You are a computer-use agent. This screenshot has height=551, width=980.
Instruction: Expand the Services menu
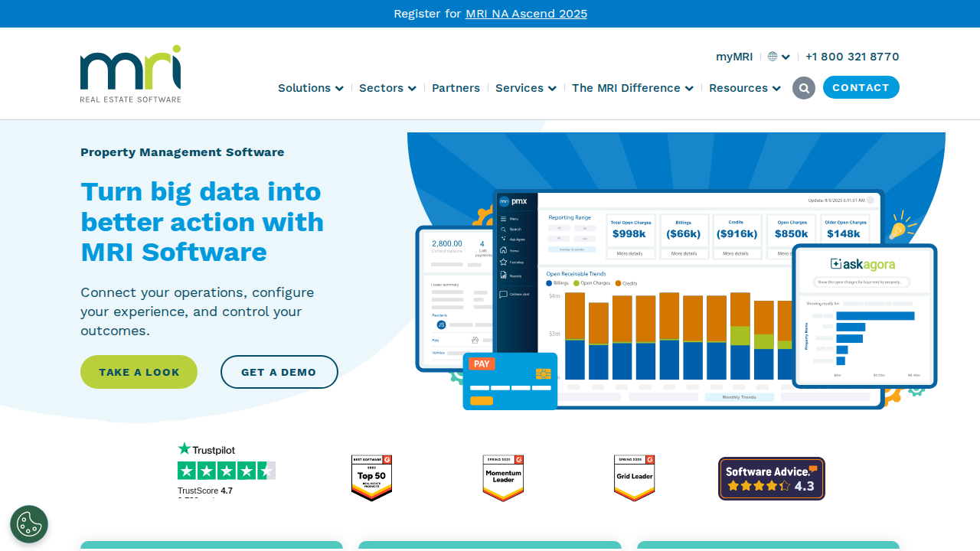526,88
